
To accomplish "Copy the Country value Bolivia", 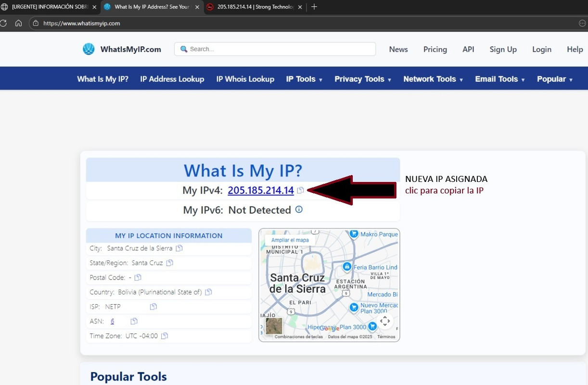I will pyautogui.click(x=208, y=292).
